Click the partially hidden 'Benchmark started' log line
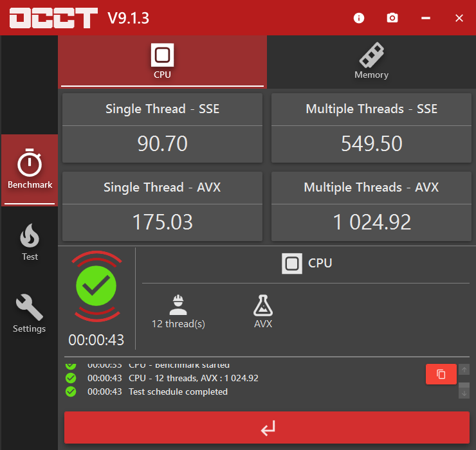The height and width of the screenshot is (450, 476). 179,365
